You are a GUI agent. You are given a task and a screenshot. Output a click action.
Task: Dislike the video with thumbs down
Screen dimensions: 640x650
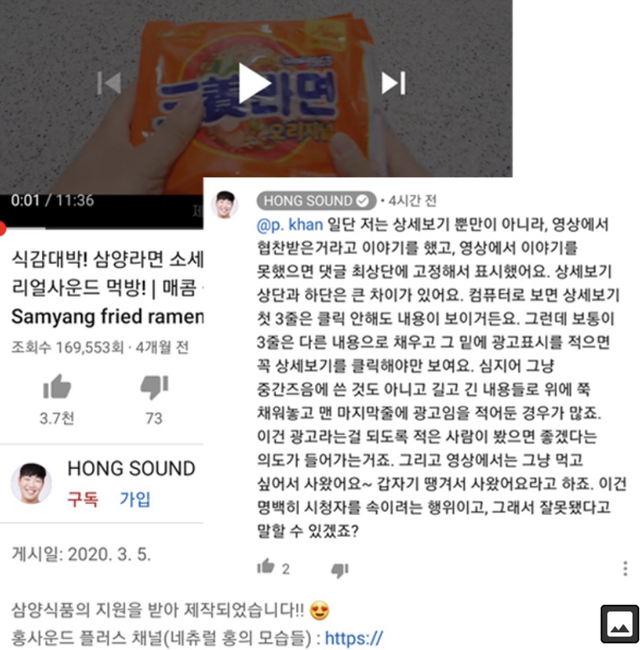tap(154, 387)
